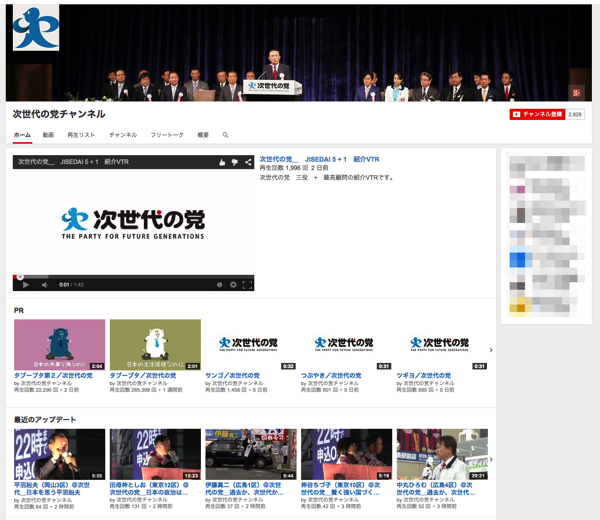The image size is (600, 520).
Task: Open the Google+ link icon on the banner
Action: [x=576, y=93]
